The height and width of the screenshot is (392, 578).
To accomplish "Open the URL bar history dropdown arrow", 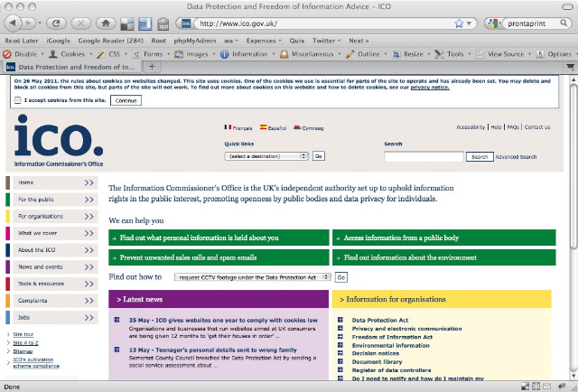I will (469, 23).
